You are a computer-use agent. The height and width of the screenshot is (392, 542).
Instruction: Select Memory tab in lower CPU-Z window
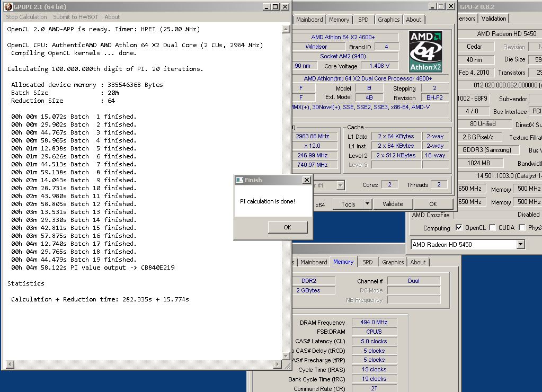point(343,262)
